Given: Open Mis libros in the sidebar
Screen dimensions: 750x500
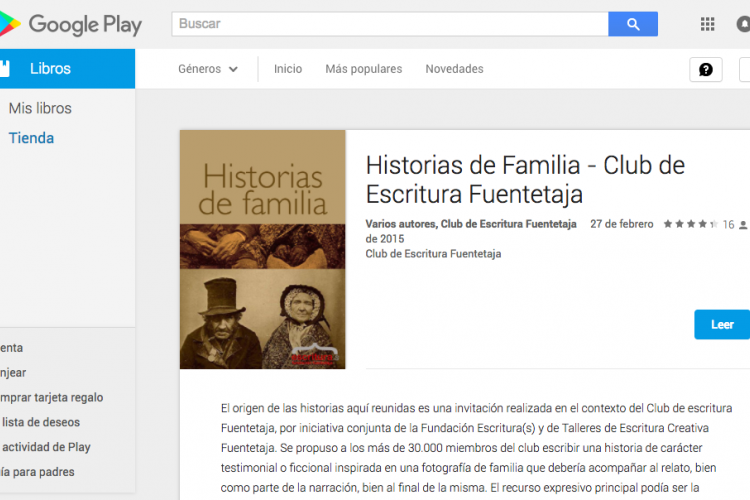Looking at the screenshot, I should (x=40, y=108).
